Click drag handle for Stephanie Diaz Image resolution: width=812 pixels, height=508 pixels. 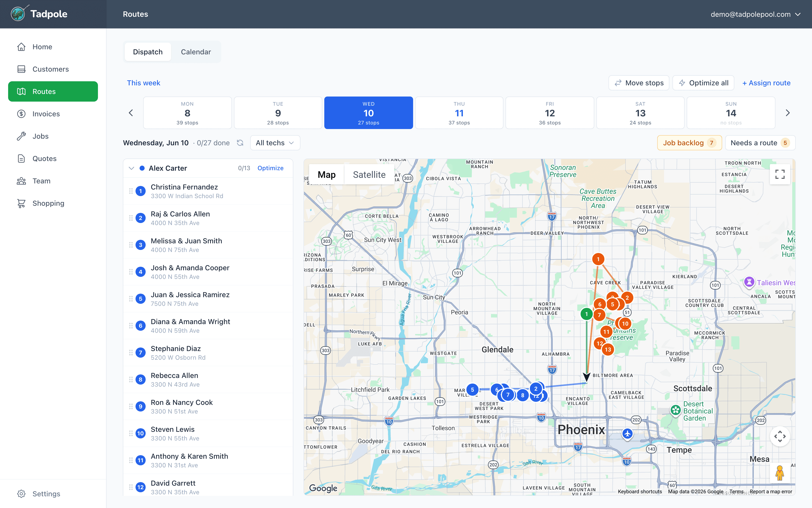(x=131, y=353)
